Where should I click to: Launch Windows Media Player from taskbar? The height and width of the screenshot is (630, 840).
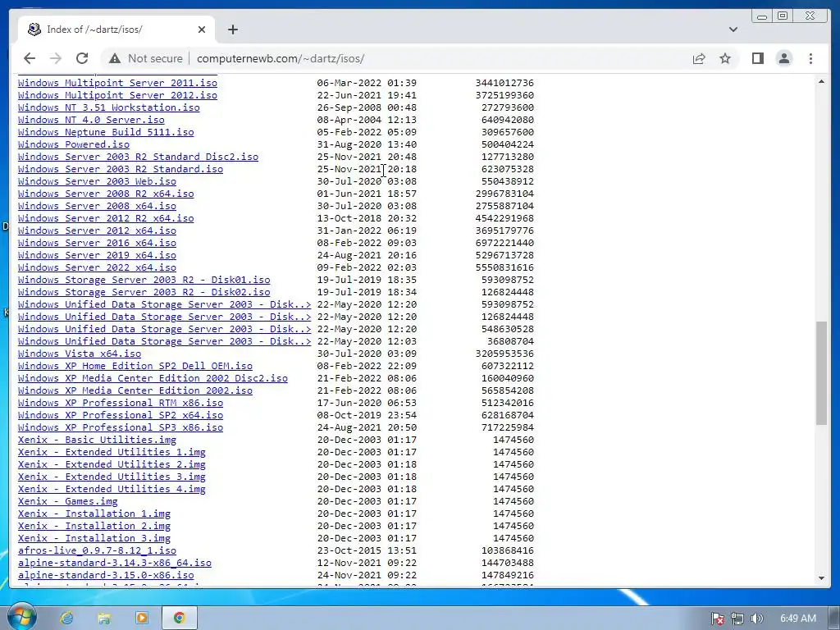pos(141,619)
